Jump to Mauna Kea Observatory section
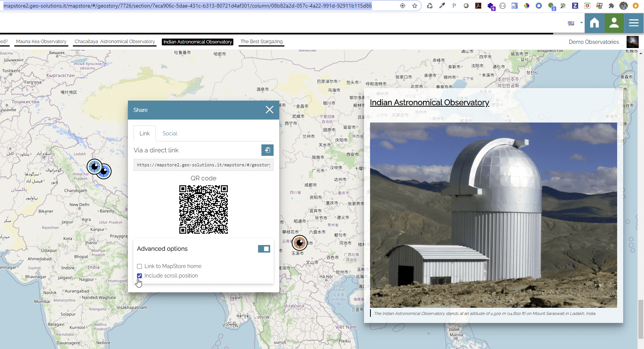This screenshot has width=644, height=349. (x=41, y=42)
